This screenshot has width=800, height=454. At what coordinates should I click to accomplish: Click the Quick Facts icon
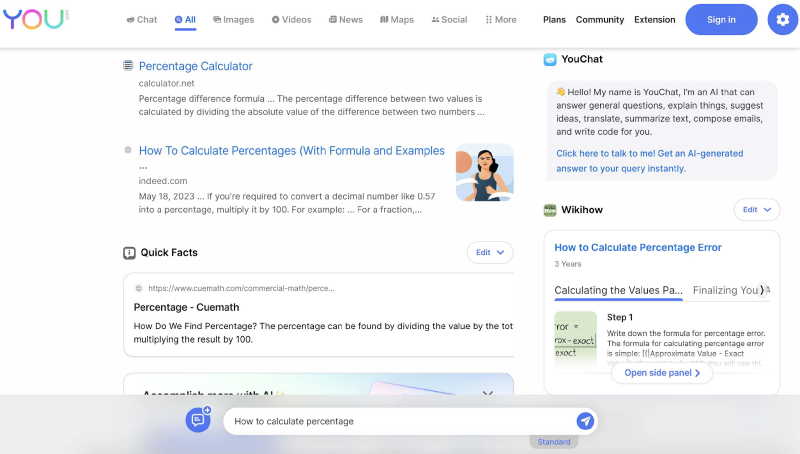(129, 253)
